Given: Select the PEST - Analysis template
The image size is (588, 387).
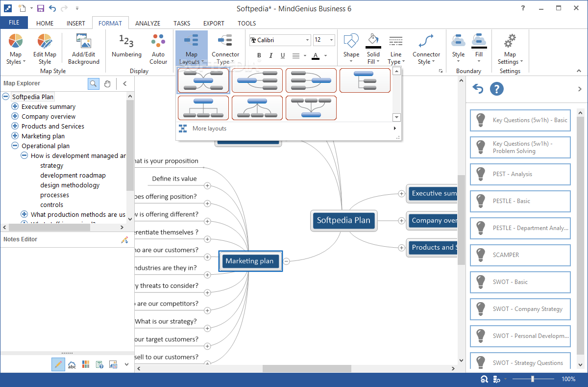Looking at the screenshot, I should click(520, 174).
